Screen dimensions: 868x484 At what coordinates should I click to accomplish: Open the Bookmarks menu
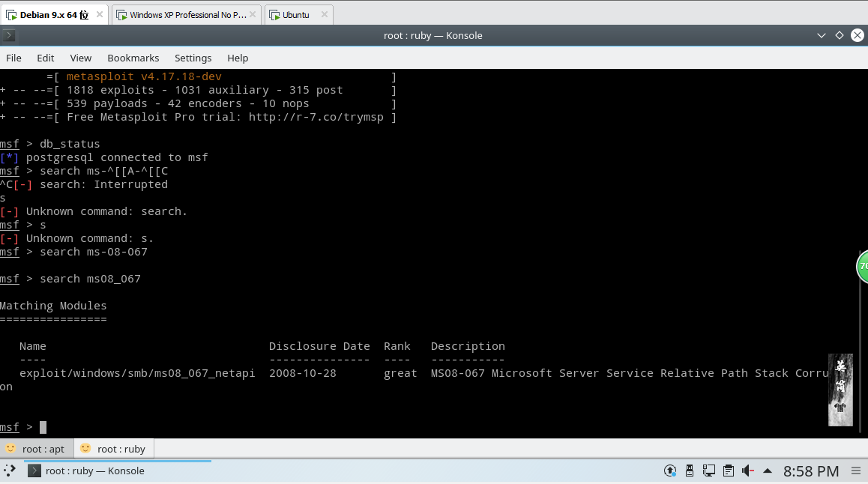click(x=133, y=58)
